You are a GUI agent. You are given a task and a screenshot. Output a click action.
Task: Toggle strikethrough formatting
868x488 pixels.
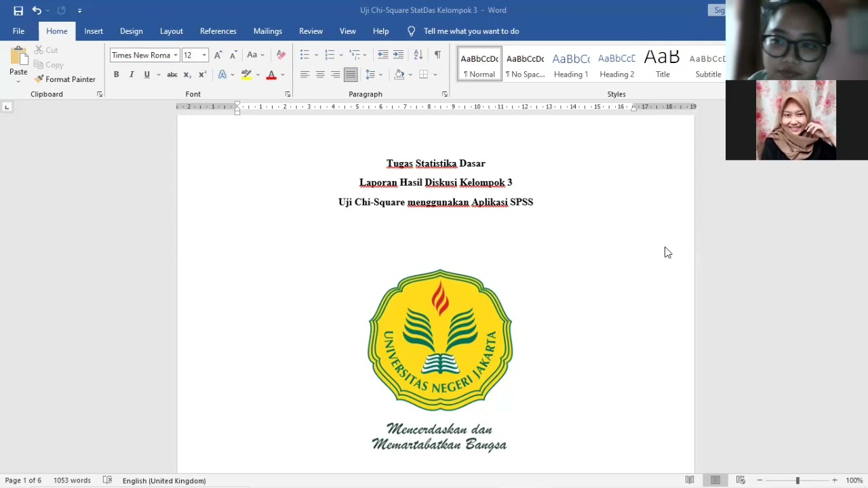point(172,75)
